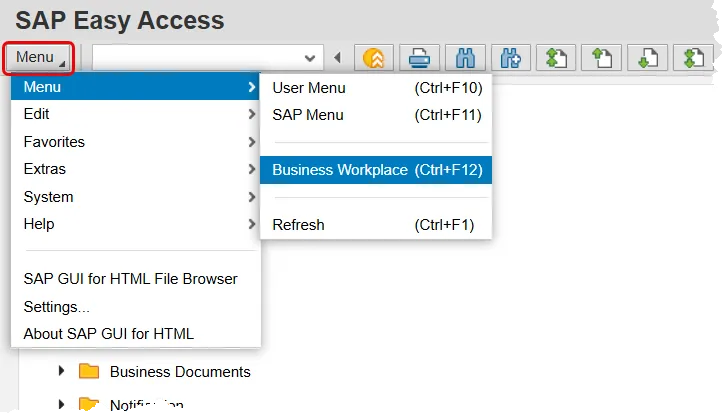This screenshot has height=417, width=727.
Task: Collapse the command field with left arrow
Action: (x=337, y=58)
